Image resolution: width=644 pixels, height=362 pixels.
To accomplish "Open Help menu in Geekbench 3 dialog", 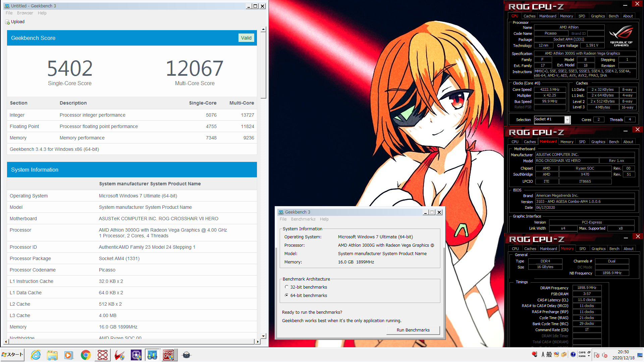I will [324, 219].
